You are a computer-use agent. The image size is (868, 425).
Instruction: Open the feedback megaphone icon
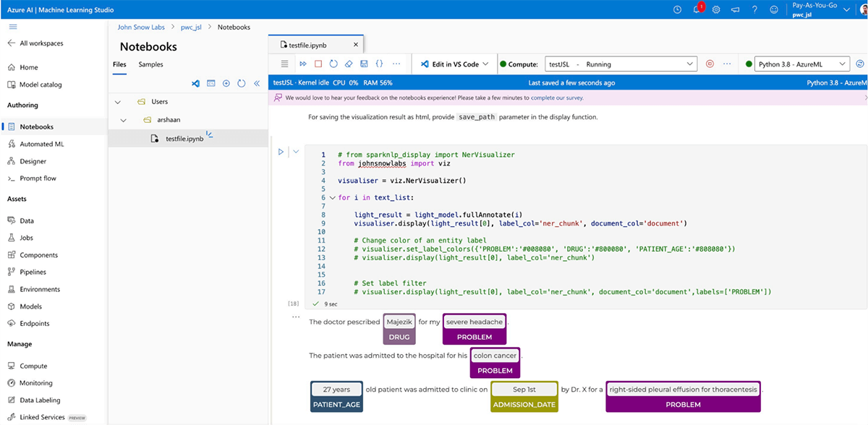tap(736, 9)
